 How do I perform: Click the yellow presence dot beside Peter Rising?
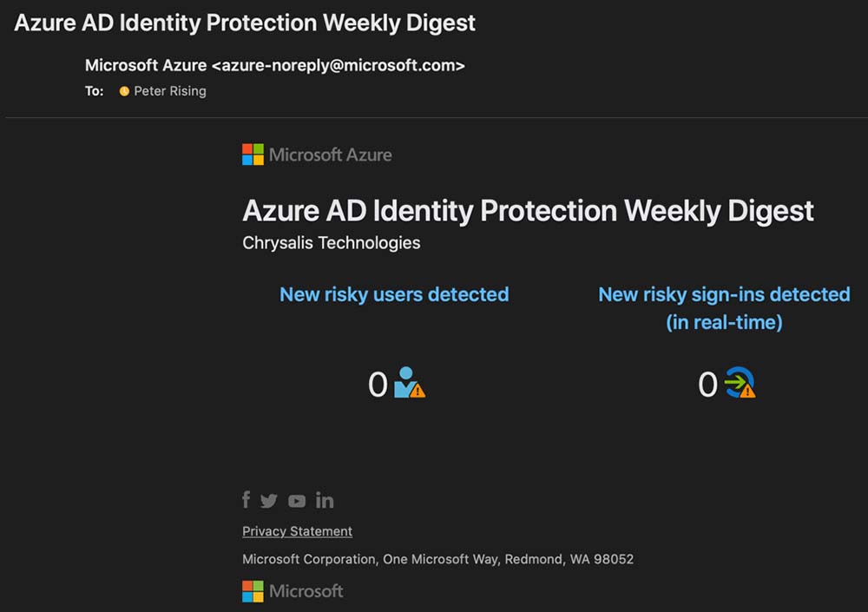point(124,91)
